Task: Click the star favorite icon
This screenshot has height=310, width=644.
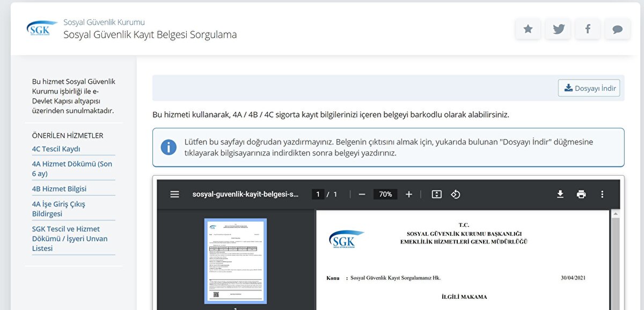Action: tap(528, 29)
